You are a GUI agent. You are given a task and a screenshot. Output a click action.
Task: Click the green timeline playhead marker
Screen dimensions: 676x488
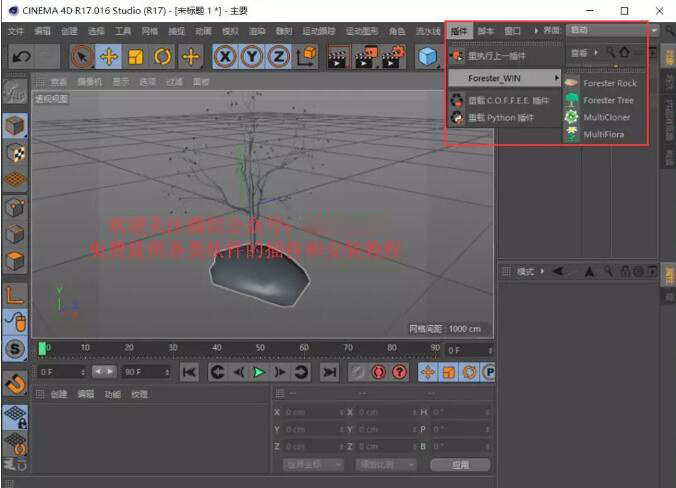pyautogui.click(x=42, y=348)
